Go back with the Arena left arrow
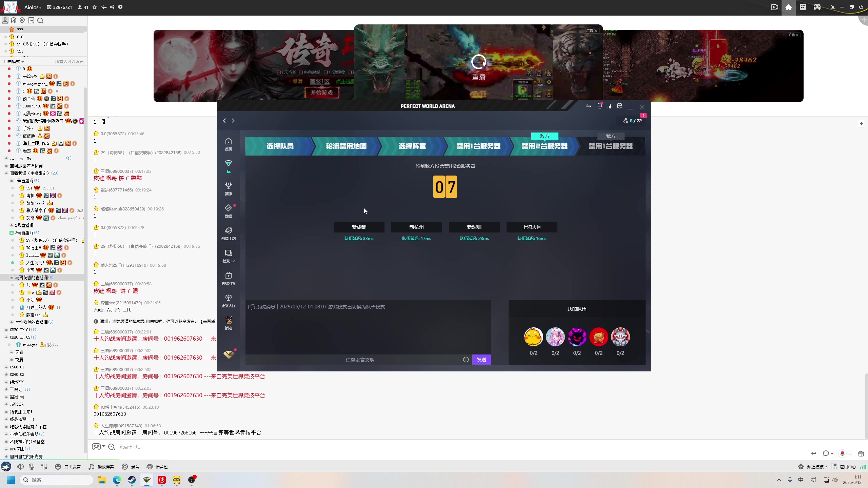The height and width of the screenshot is (488, 868). [224, 121]
